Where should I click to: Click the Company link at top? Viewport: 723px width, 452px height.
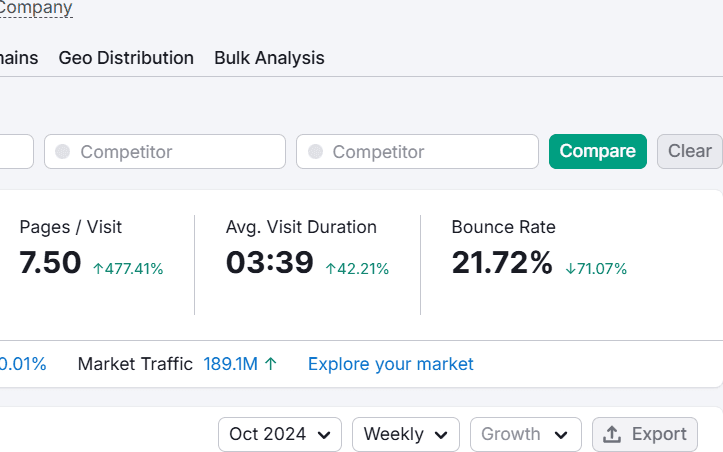click(36, 8)
